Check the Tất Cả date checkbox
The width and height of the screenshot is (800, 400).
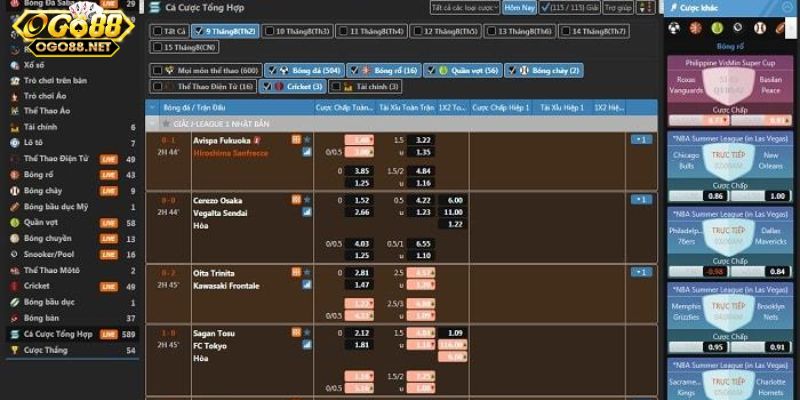pos(158,31)
